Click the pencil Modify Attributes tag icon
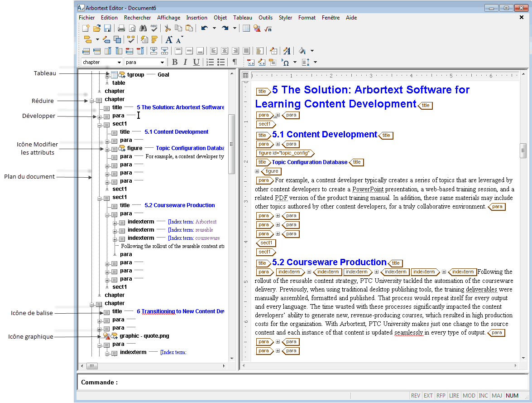The width and height of the screenshot is (532, 403). coord(106,40)
